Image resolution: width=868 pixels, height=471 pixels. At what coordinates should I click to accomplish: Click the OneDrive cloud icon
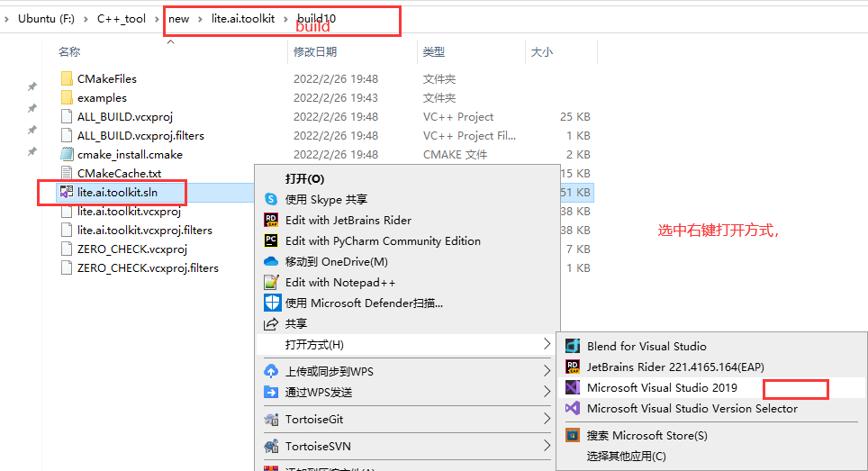click(271, 261)
